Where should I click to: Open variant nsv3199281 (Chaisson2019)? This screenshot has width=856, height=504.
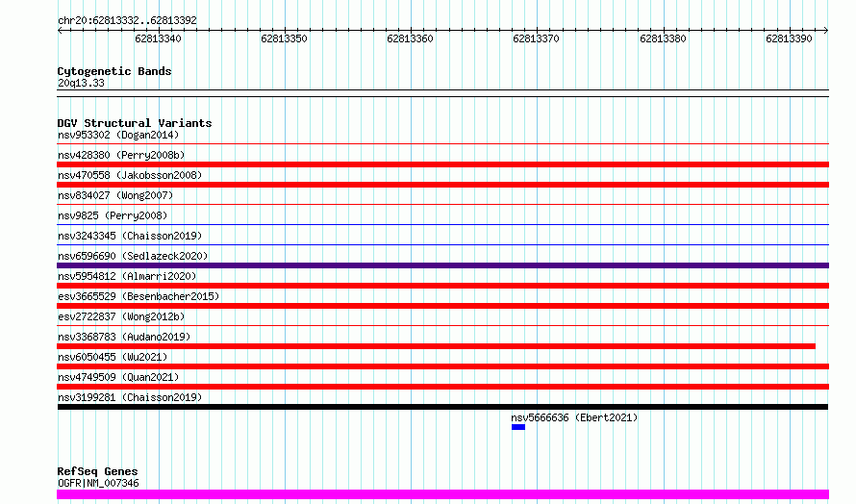[130, 397]
